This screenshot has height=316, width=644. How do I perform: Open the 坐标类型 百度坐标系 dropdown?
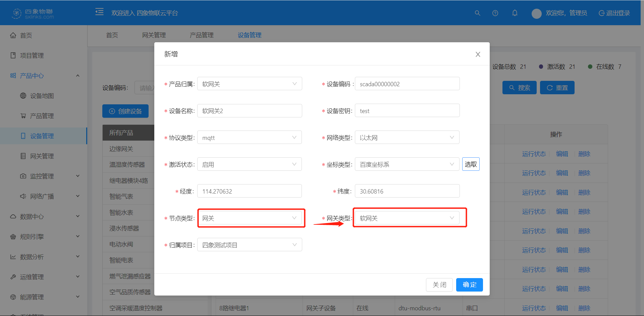point(407,164)
